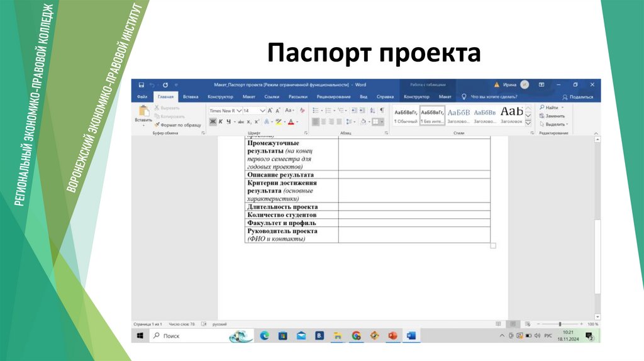Click the Save icon in title bar
Viewport: 644px width, 361px height.
tap(142, 85)
